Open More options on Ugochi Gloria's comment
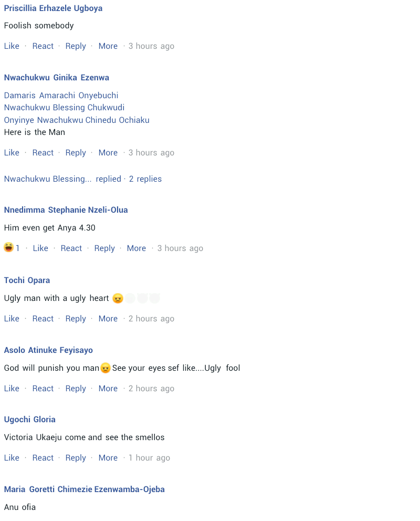 click(108, 458)
